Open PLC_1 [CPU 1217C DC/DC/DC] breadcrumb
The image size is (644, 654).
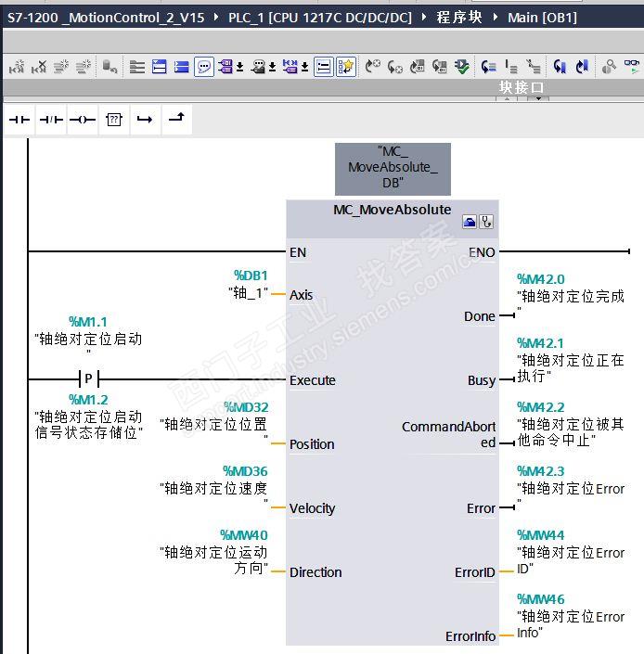tap(320, 18)
